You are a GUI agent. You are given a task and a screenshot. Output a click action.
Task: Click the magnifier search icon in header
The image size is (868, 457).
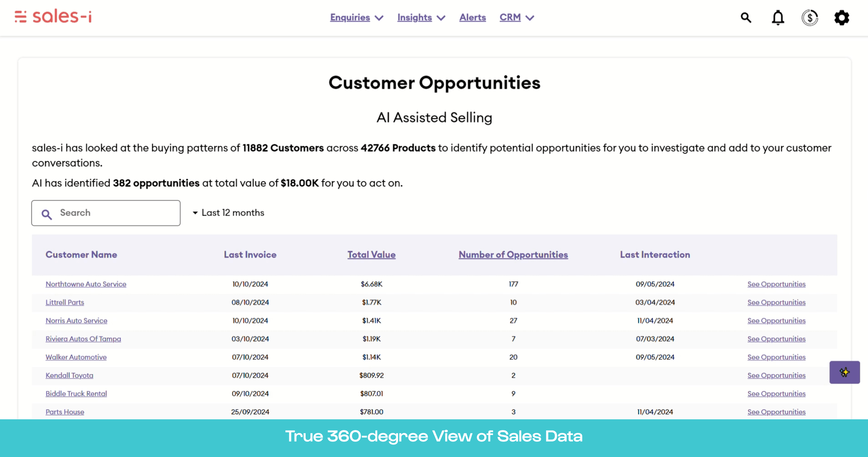(x=746, y=17)
